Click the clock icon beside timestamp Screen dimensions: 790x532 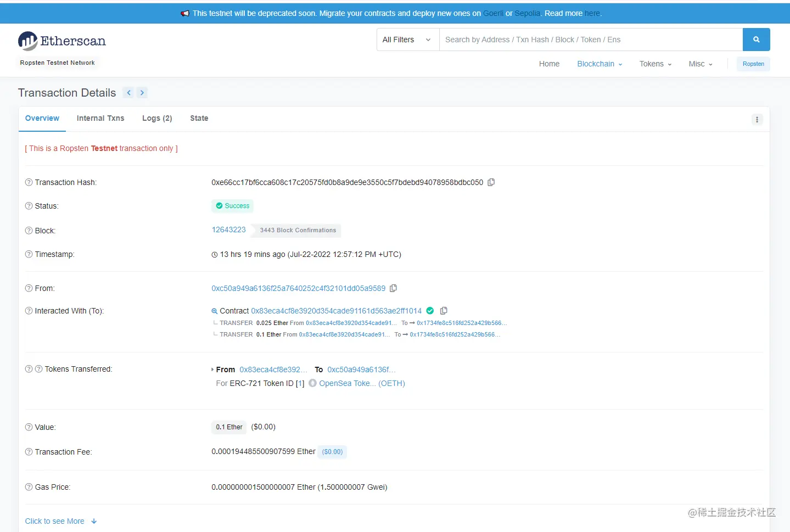click(x=215, y=255)
